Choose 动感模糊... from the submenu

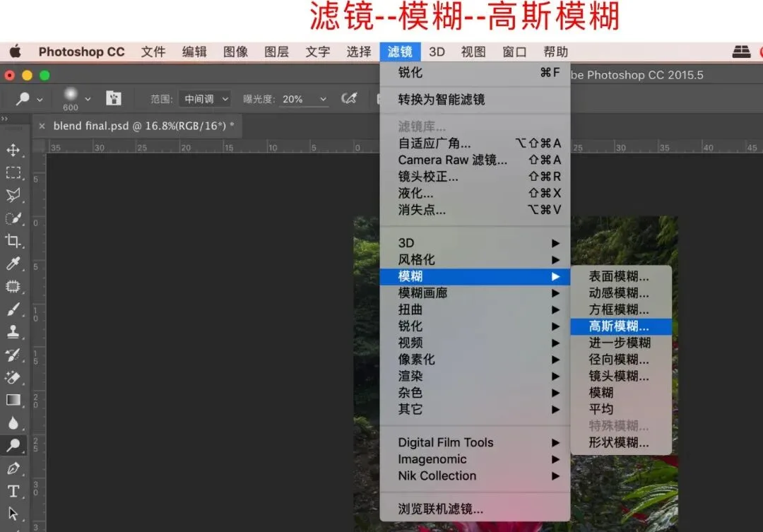point(621,293)
